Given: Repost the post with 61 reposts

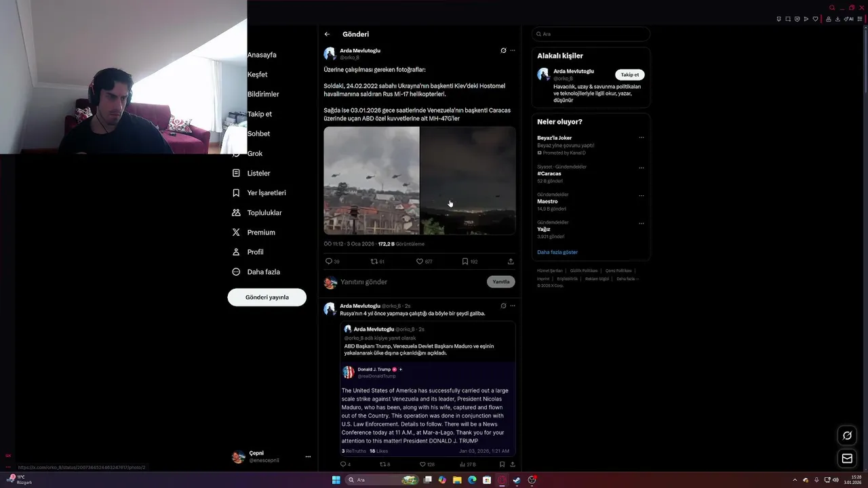Looking at the screenshot, I should 378,261.
